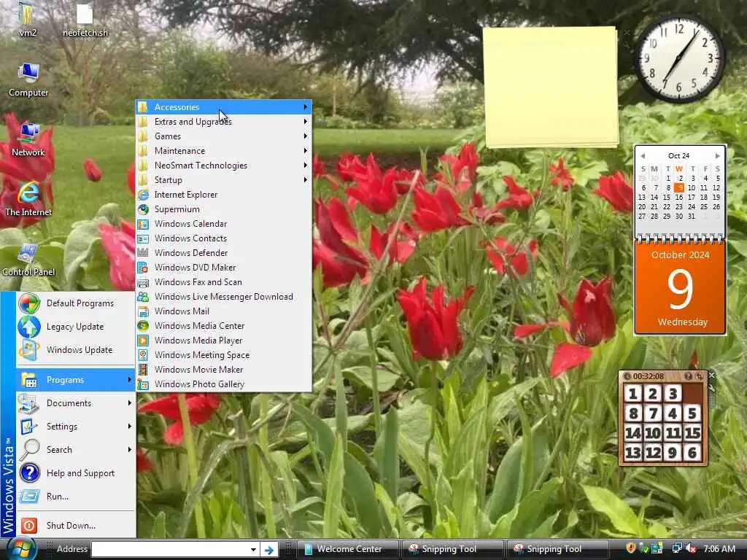The image size is (747, 560).
Task: Open Windows Photo Gallery
Action: coord(224,384)
